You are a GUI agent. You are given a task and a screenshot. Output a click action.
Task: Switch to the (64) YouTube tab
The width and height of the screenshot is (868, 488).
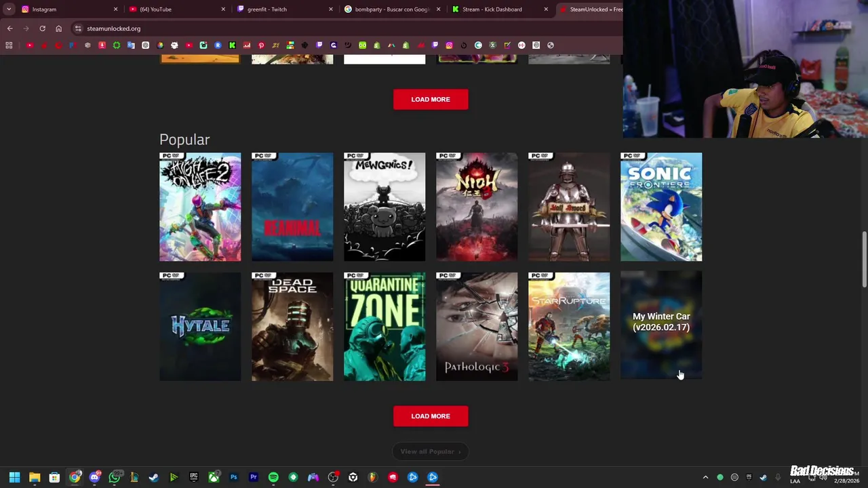[176, 9]
